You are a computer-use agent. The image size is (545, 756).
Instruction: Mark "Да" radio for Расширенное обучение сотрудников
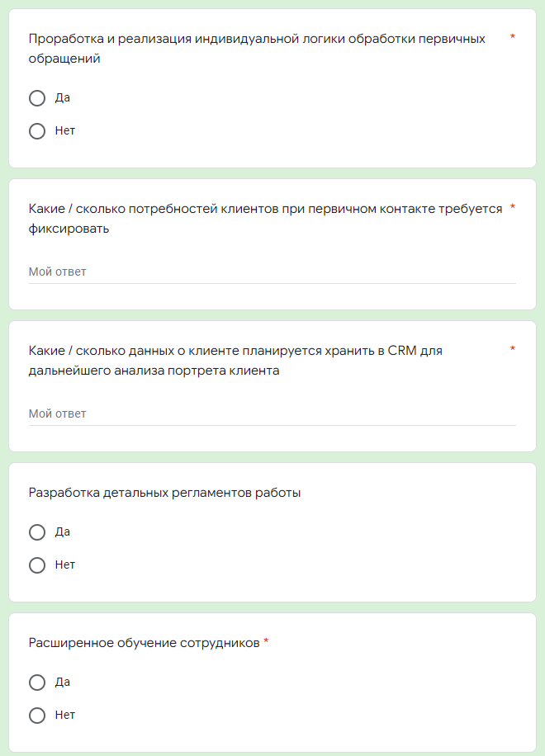[37, 683]
